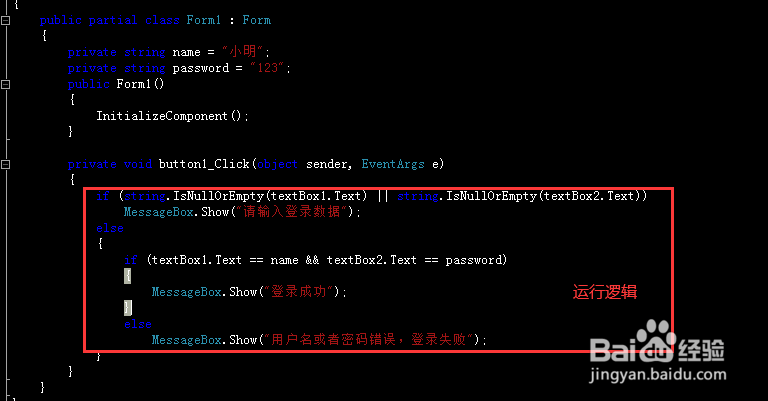Click the EventArgs type in method signature

(393, 164)
